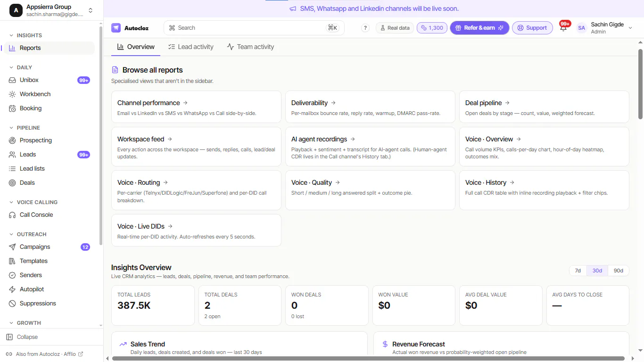Open the Prospecting page
This screenshot has width=644, height=362.
(50, 140)
